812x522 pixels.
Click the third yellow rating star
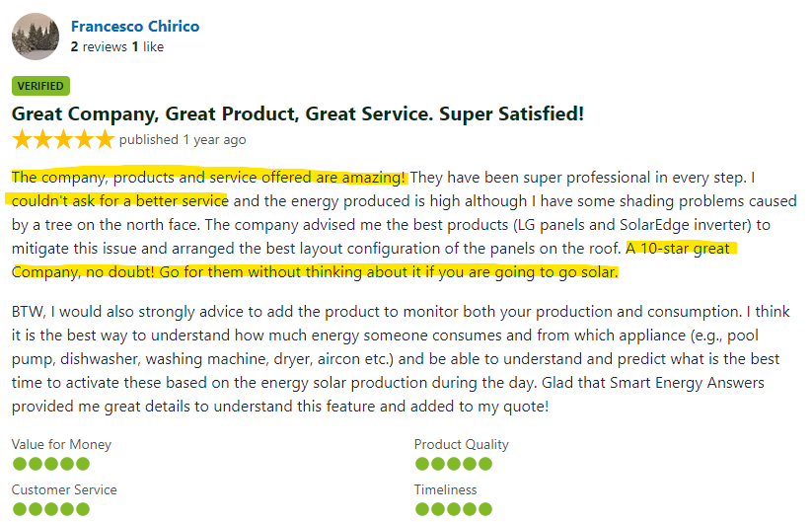click(x=63, y=140)
